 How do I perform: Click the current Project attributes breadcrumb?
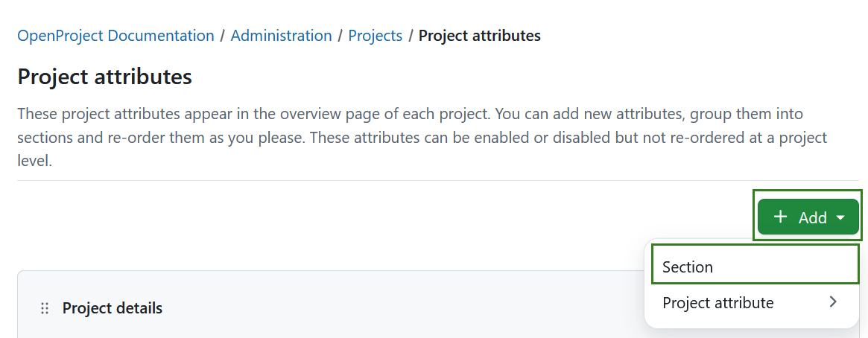479,36
